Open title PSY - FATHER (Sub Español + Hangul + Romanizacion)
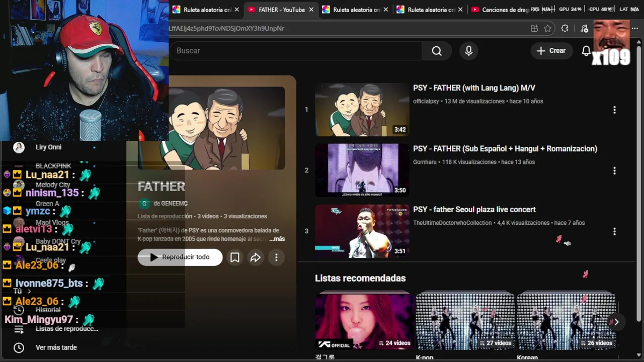This screenshot has height=362, width=644. pos(505,149)
